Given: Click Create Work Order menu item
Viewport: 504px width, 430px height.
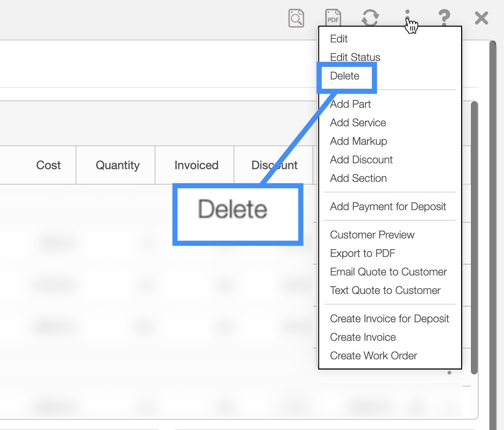Looking at the screenshot, I should pos(373,356).
